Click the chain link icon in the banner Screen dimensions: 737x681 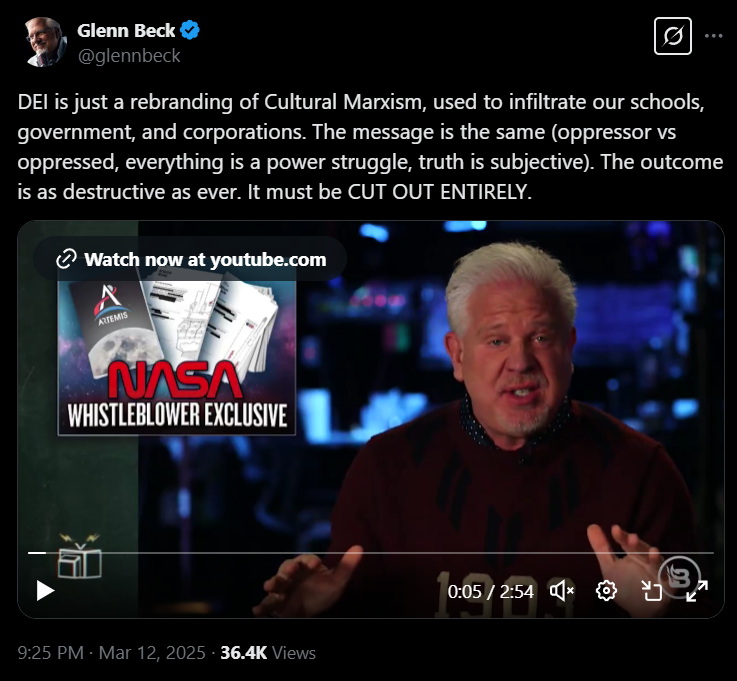coord(66,259)
